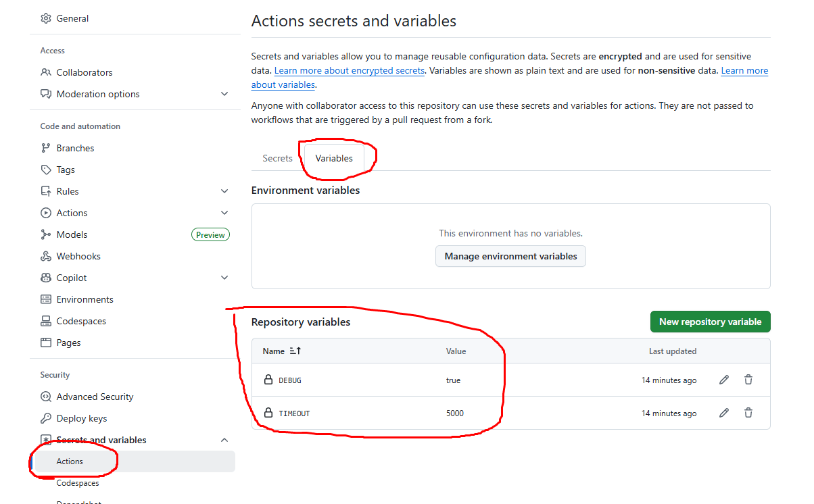
Task: Open Codespaces under Secrets and variables
Action: coord(78,483)
